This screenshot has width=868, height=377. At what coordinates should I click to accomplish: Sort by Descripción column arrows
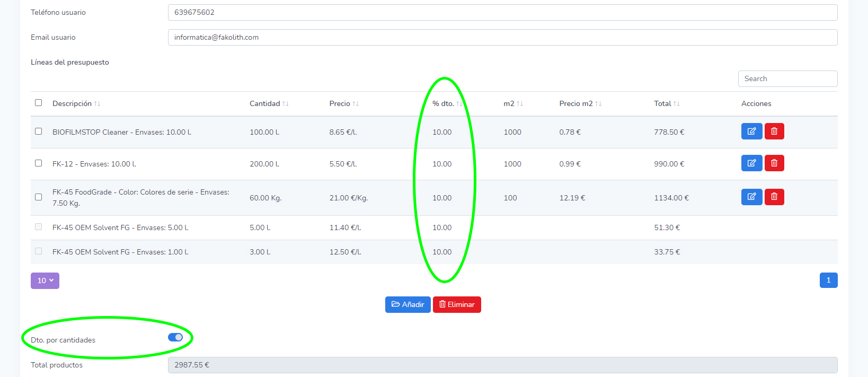(x=97, y=104)
